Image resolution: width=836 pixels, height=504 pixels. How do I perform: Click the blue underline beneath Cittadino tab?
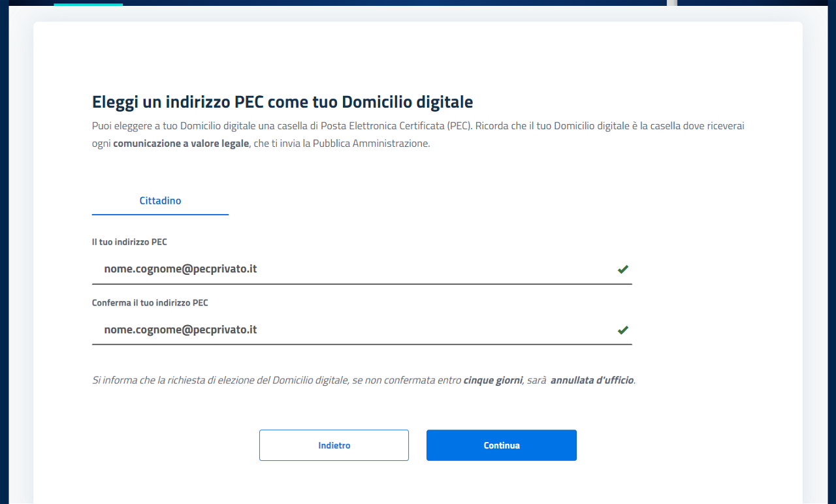click(160, 214)
